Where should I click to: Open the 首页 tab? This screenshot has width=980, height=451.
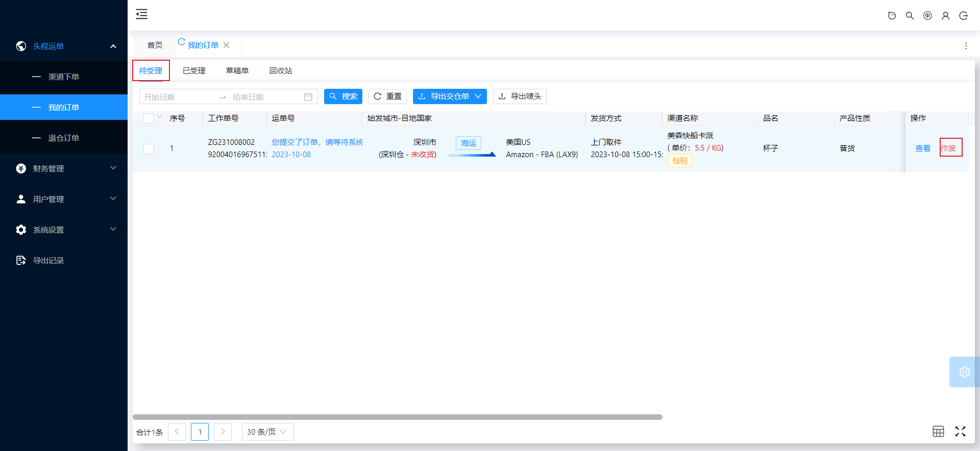click(155, 45)
